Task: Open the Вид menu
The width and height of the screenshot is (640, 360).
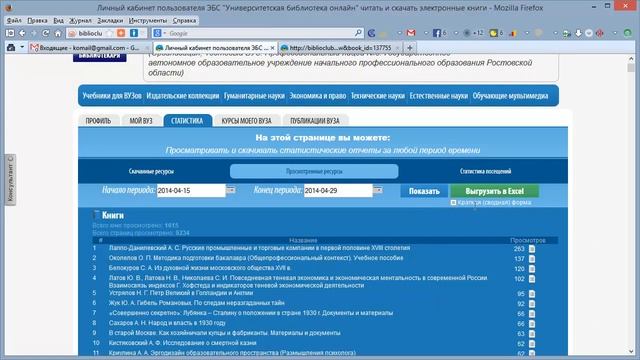Action: (58, 20)
